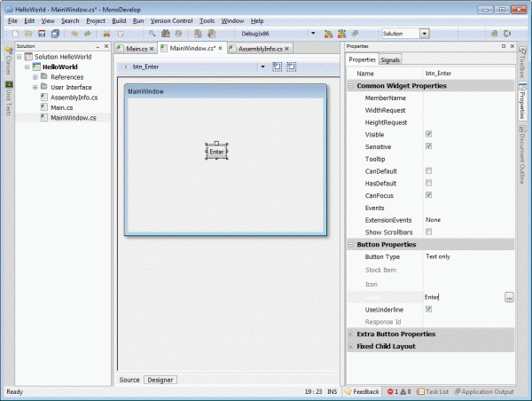Click the Find magnifier icon
Image resolution: width=532 pixels, height=401 pixels.
152,34
